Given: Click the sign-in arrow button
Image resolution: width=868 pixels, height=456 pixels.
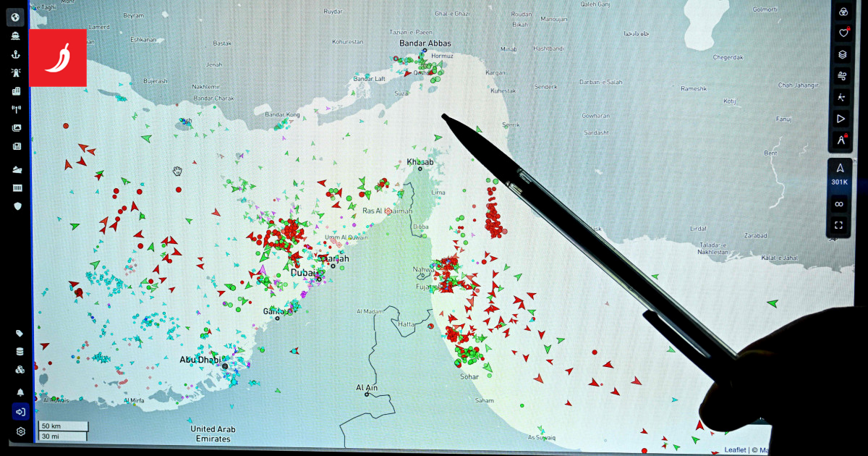Looking at the screenshot, I should tap(20, 412).
